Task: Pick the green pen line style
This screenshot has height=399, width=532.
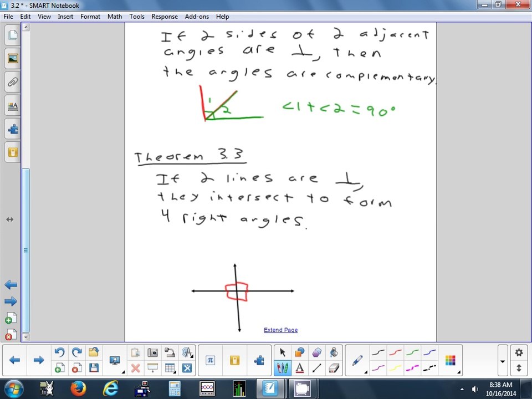Action: point(412,352)
